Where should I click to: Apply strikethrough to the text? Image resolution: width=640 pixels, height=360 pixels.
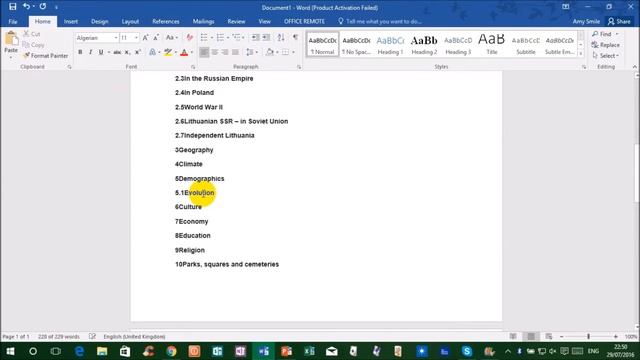point(117,52)
